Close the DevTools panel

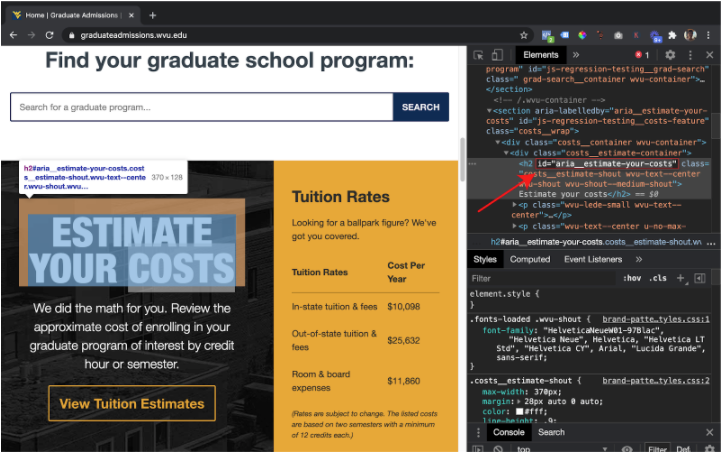click(x=710, y=55)
